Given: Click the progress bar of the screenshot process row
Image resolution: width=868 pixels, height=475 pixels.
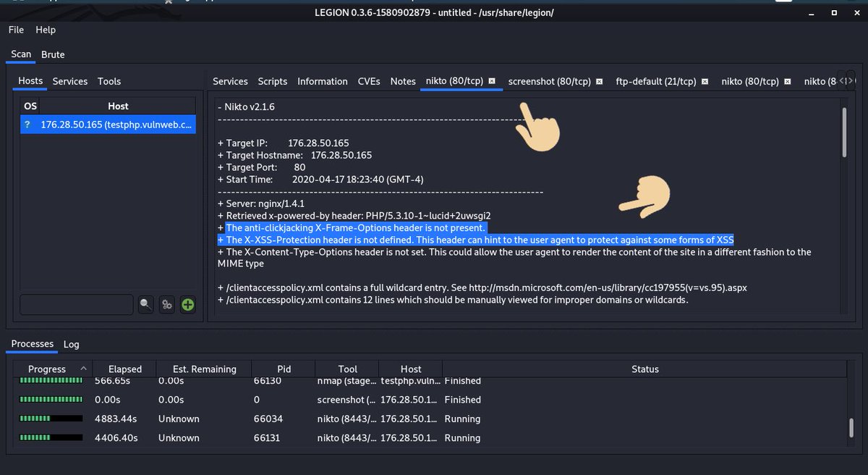Looking at the screenshot, I should 51,400.
